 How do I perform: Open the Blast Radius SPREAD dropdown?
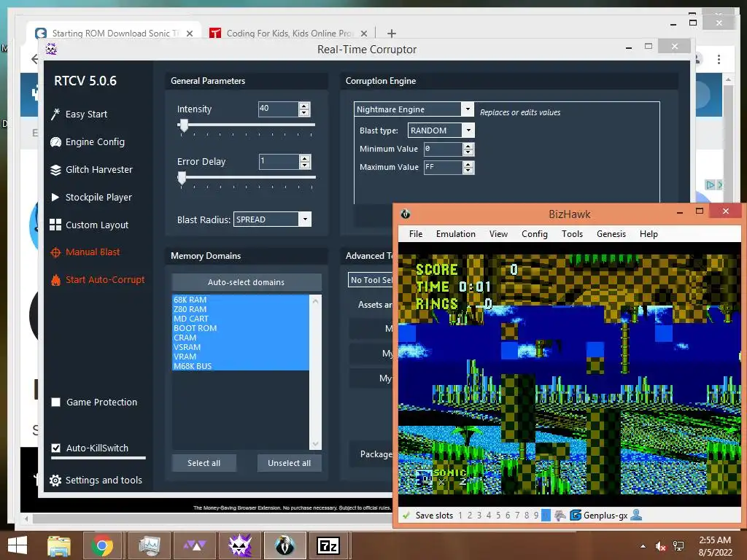pyautogui.click(x=305, y=219)
